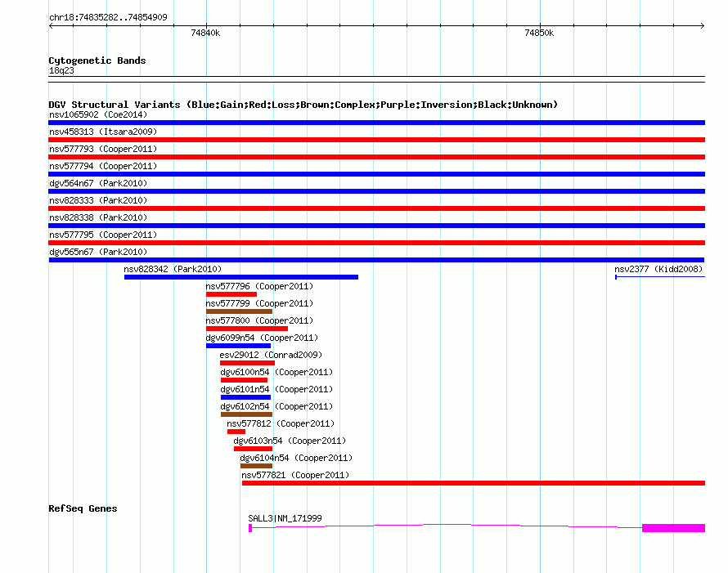
Task: Select the Cytogenetic Bands track title
Action: pyautogui.click(x=97, y=60)
